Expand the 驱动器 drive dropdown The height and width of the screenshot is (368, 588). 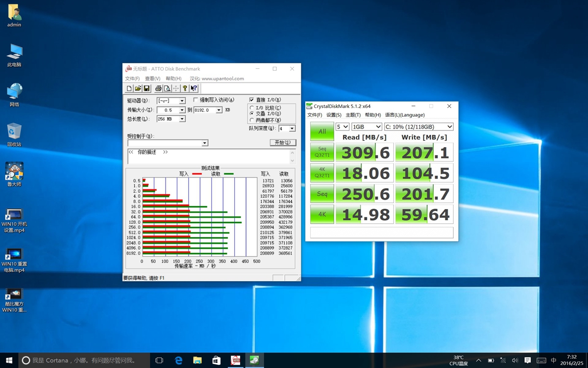[x=182, y=101]
